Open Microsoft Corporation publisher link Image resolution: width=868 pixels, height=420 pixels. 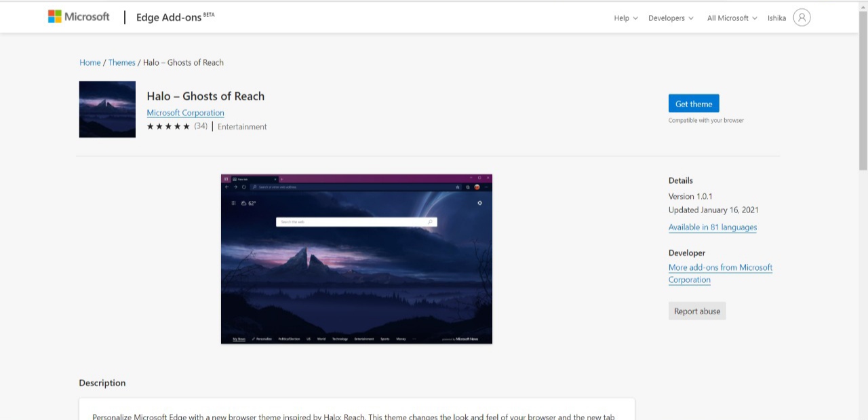tap(185, 113)
